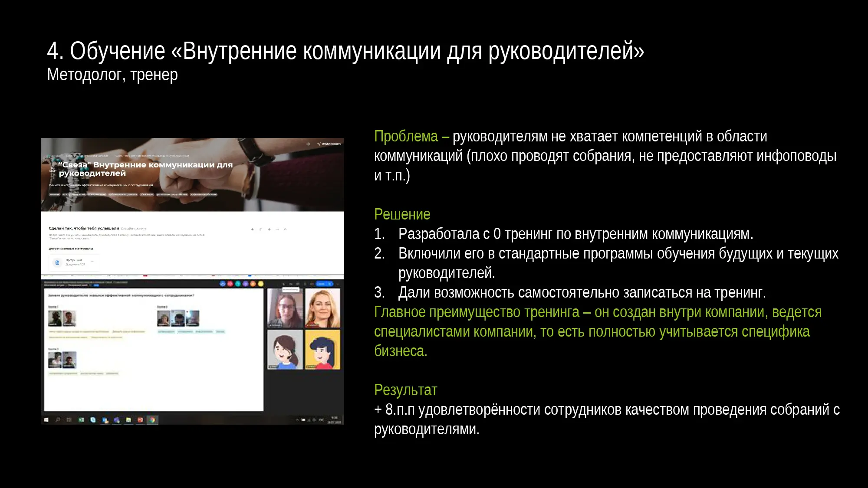Move the module up using the arrow icon

pos(260,229)
